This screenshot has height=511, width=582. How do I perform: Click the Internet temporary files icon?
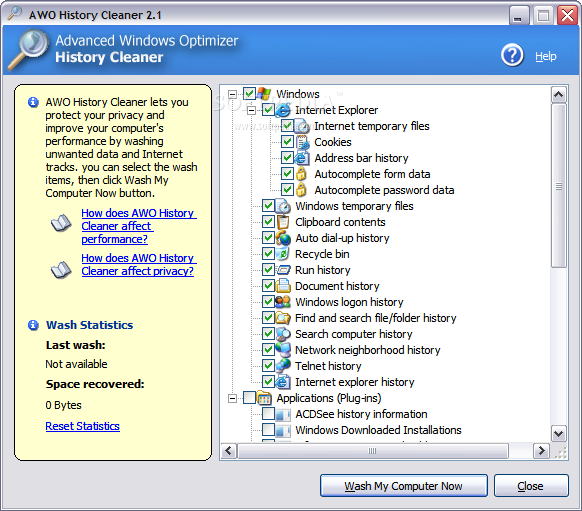(302, 126)
